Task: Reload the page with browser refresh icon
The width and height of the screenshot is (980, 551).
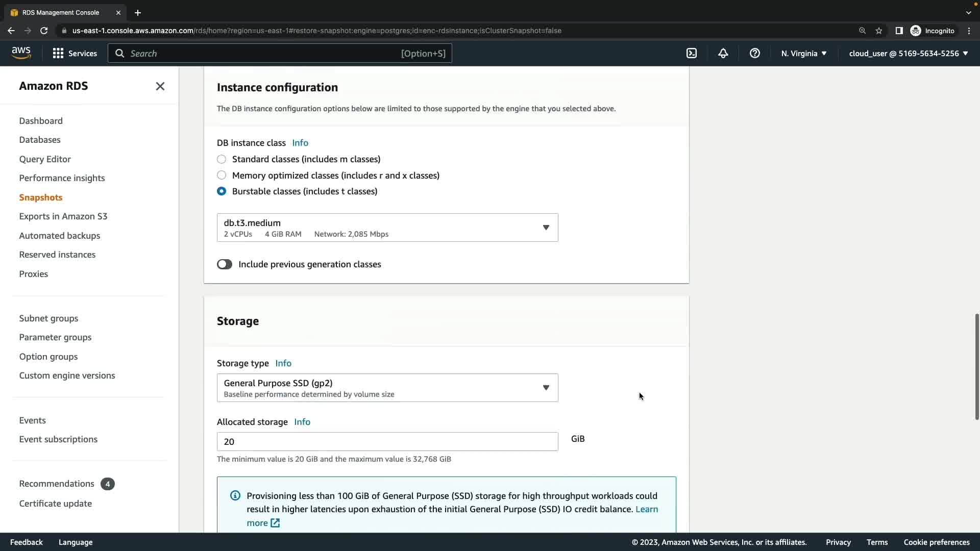Action: (x=44, y=31)
